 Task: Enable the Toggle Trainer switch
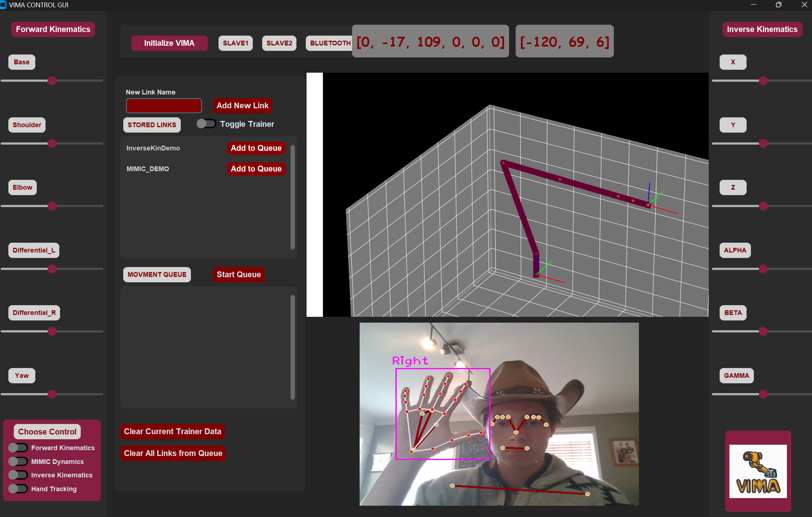(206, 124)
